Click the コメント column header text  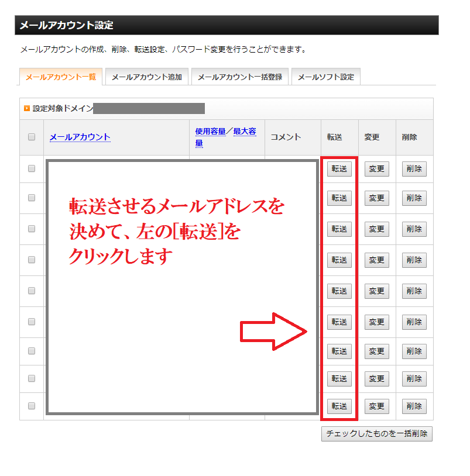(x=286, y=137)
